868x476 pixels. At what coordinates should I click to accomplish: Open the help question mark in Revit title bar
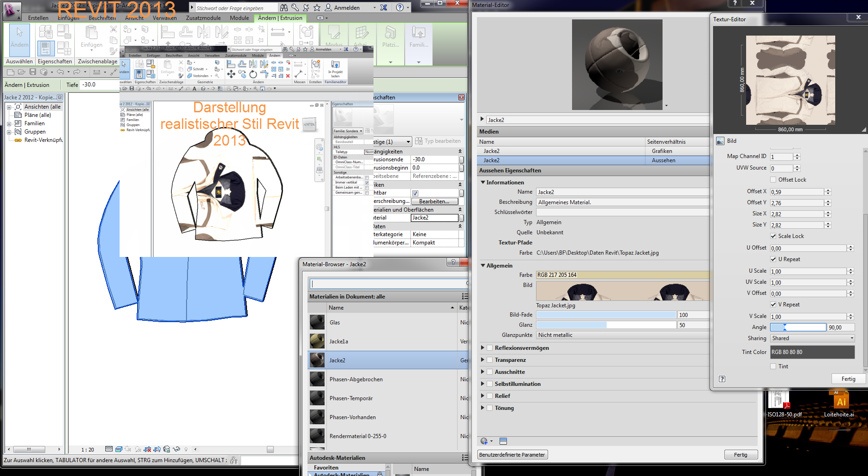coord(400,7)
